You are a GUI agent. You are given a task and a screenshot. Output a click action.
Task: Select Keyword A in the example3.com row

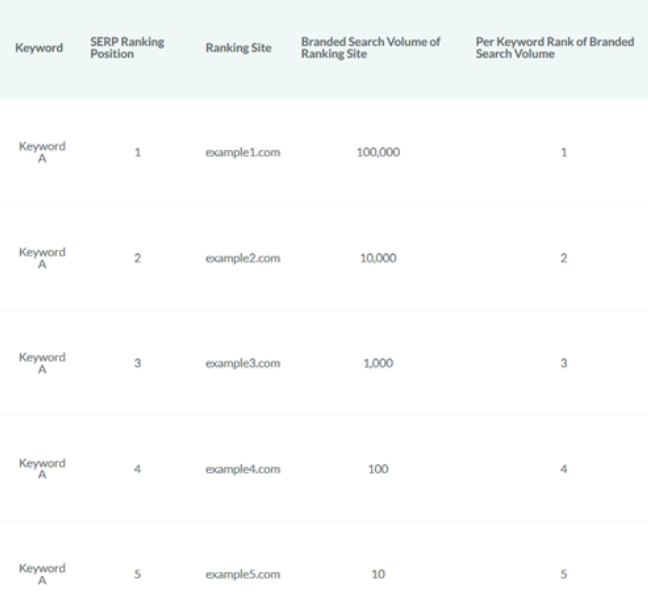point(42,363)
